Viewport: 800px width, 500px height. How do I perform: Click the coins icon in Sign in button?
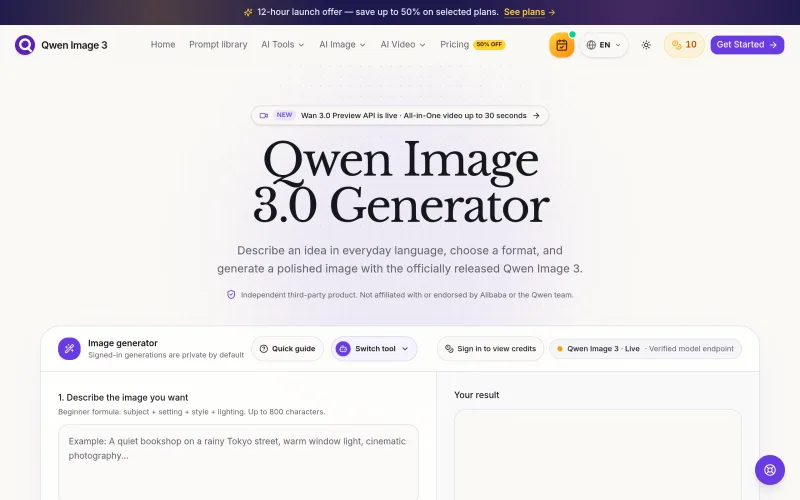click(x=449, y=349)
